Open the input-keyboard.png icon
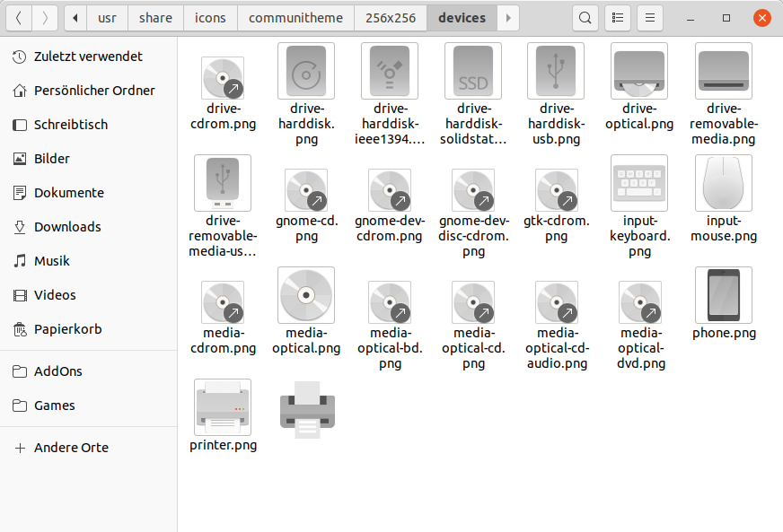This screenshot has height=532, width=783. coord(639,182)
